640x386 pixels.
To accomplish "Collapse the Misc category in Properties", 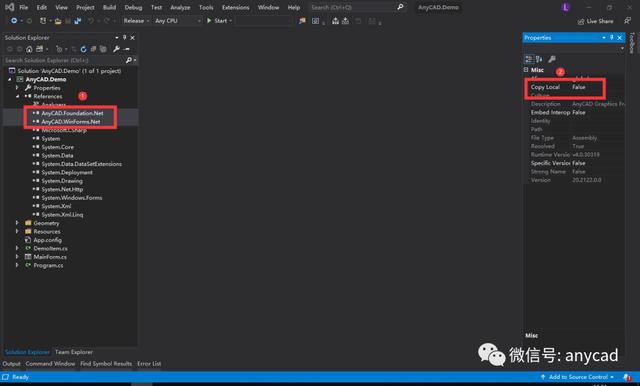I will click(x=526, y=70).
